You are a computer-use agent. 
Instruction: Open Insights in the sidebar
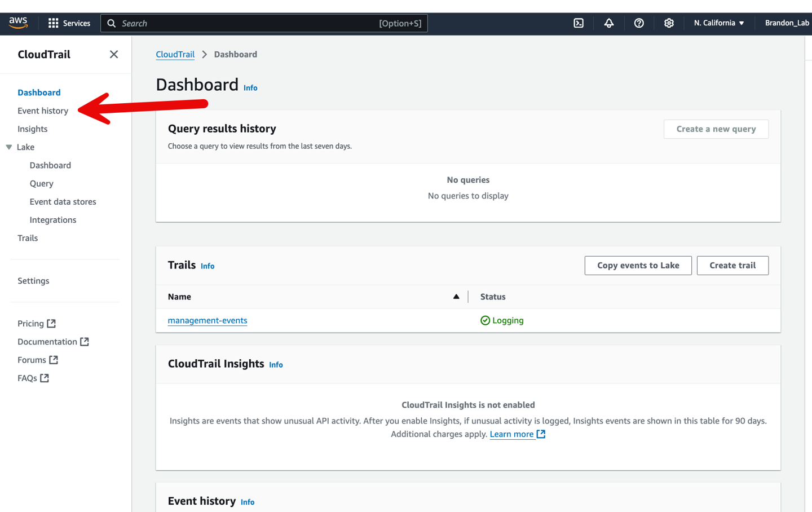(32, 129)
